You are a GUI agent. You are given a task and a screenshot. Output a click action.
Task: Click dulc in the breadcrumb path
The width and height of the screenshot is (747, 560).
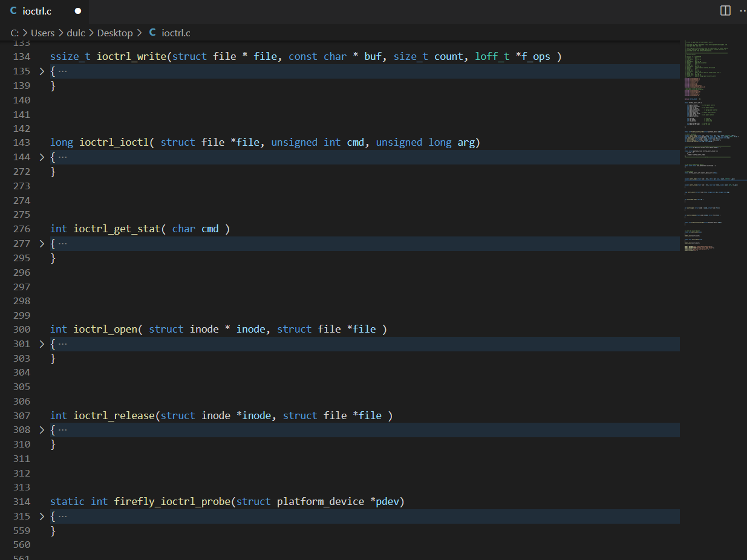tap(76, 33)
